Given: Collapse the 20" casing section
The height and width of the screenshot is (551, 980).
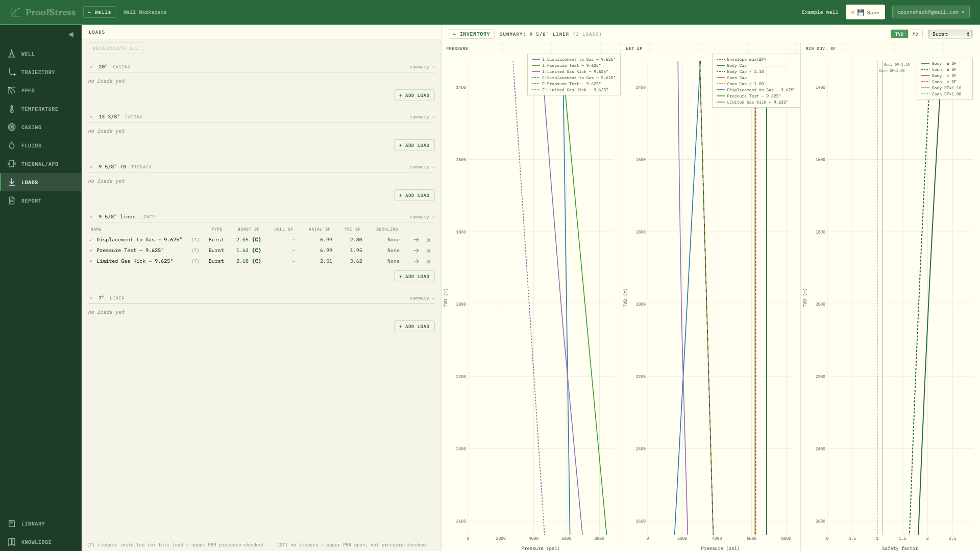Looking at the screenshot, I should [x=91, y=67].
